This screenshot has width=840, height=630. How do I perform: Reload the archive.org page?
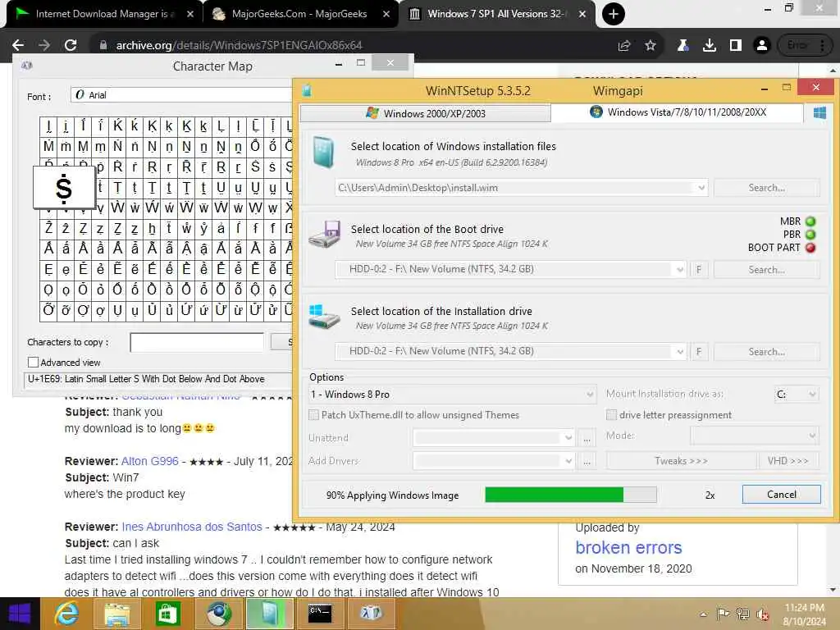coord(71,45)
